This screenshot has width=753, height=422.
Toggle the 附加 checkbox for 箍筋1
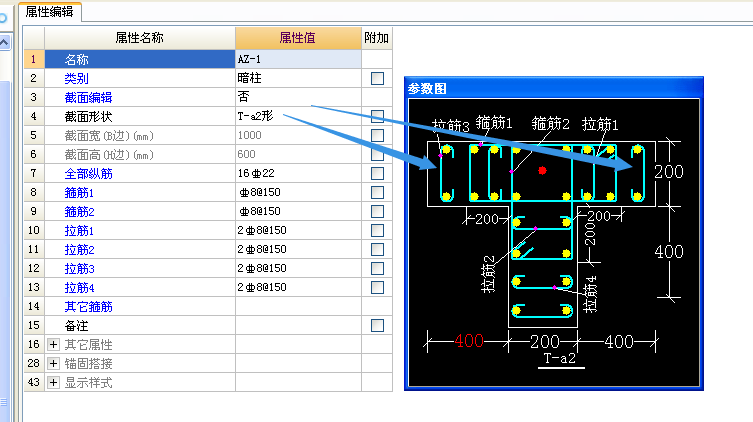click(377, 193)
